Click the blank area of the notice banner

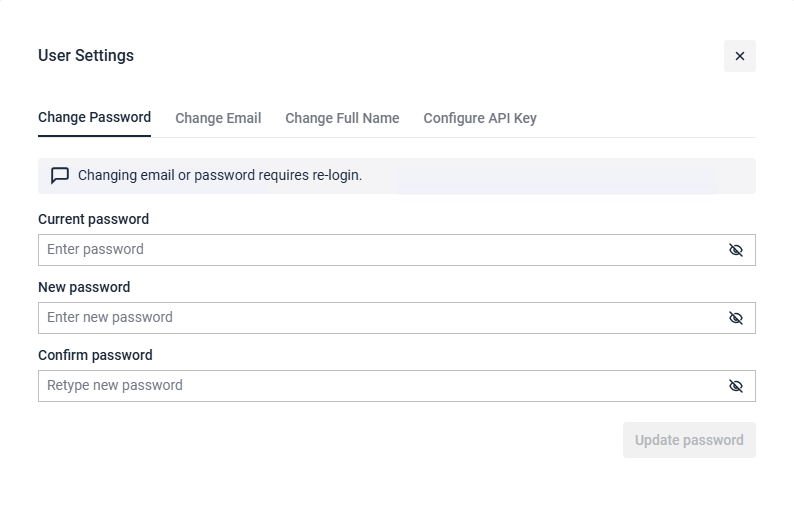560,176
